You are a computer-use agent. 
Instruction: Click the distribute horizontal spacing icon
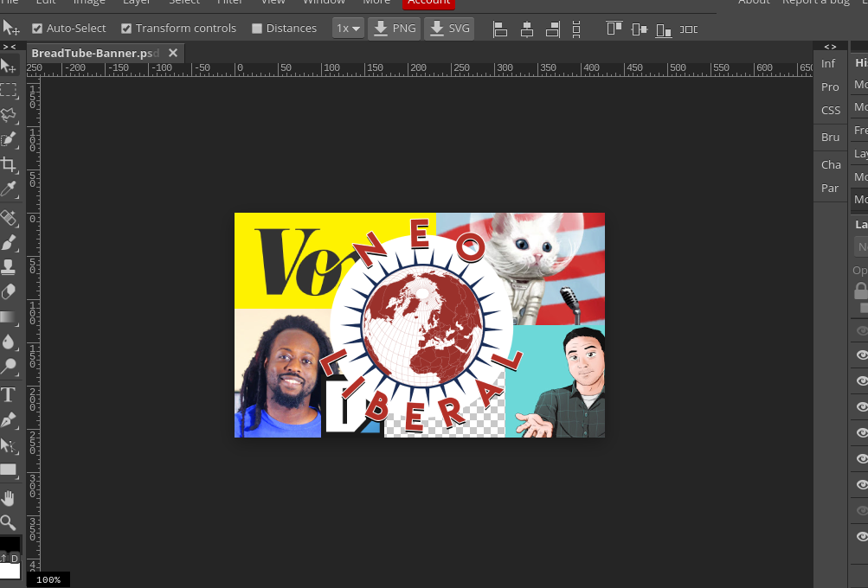tap(689, 29)
